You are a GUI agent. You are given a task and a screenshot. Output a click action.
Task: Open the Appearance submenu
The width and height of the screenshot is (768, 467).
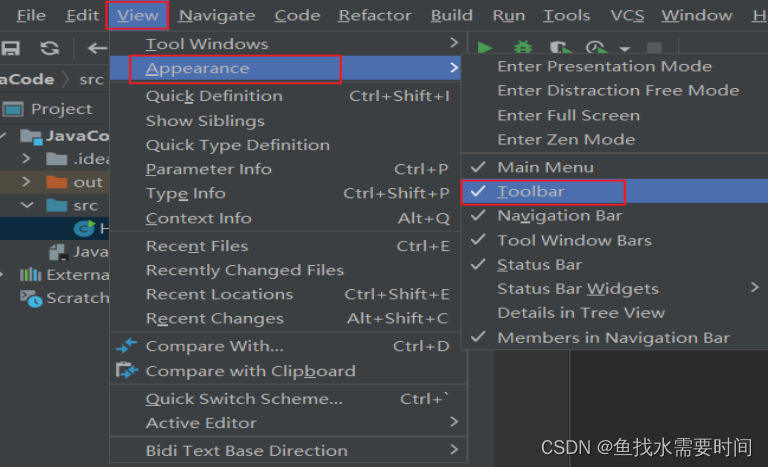click(286, 68)
